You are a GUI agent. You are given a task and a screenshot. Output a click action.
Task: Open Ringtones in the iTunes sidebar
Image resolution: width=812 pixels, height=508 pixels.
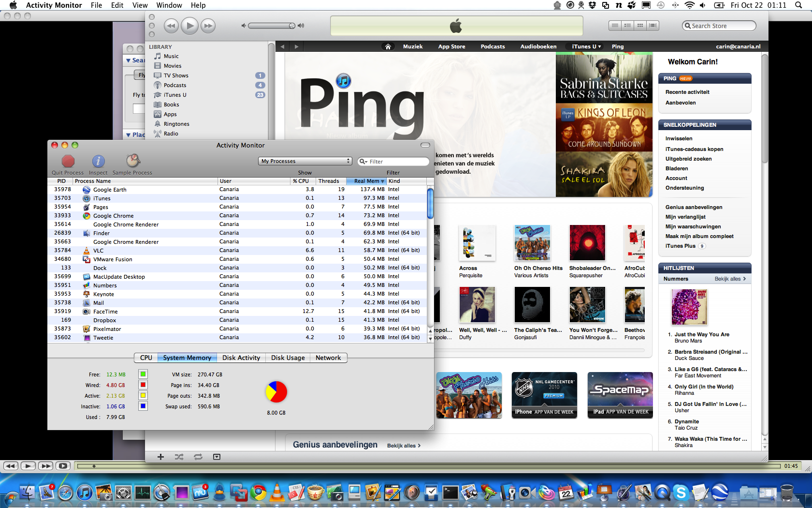point(176,124)
